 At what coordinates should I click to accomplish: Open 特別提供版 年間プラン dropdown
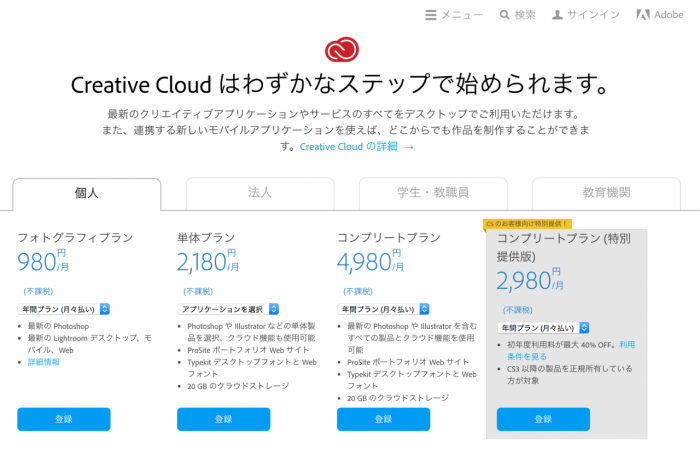click(543, 328)
